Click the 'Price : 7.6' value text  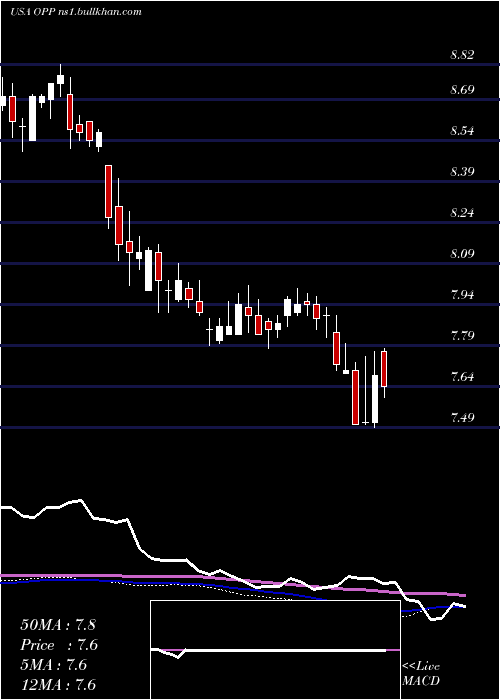[59, 645]
